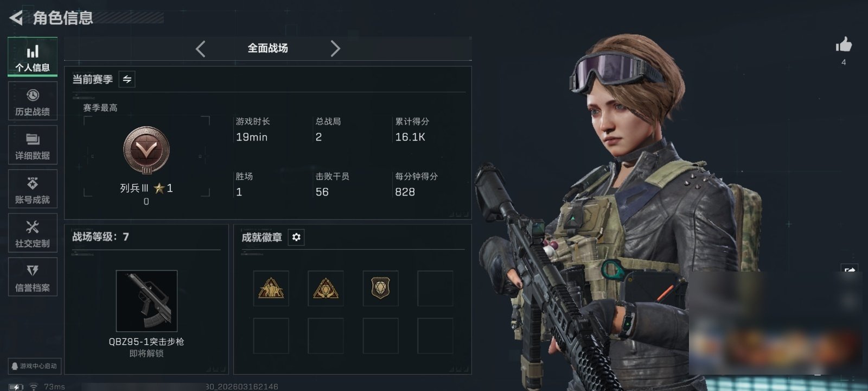This screenshot has width=868, height=391.
Task: Open 历史战绩 sidebar tab
Action: click(33, 101)
